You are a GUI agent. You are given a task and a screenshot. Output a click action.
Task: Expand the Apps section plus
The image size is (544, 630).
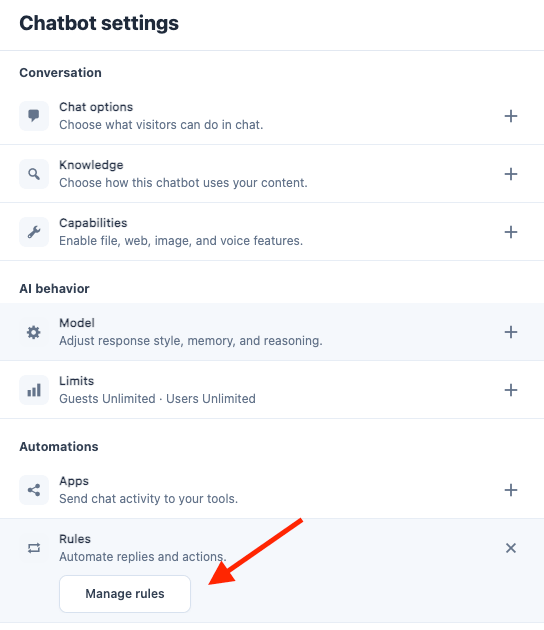511,490
